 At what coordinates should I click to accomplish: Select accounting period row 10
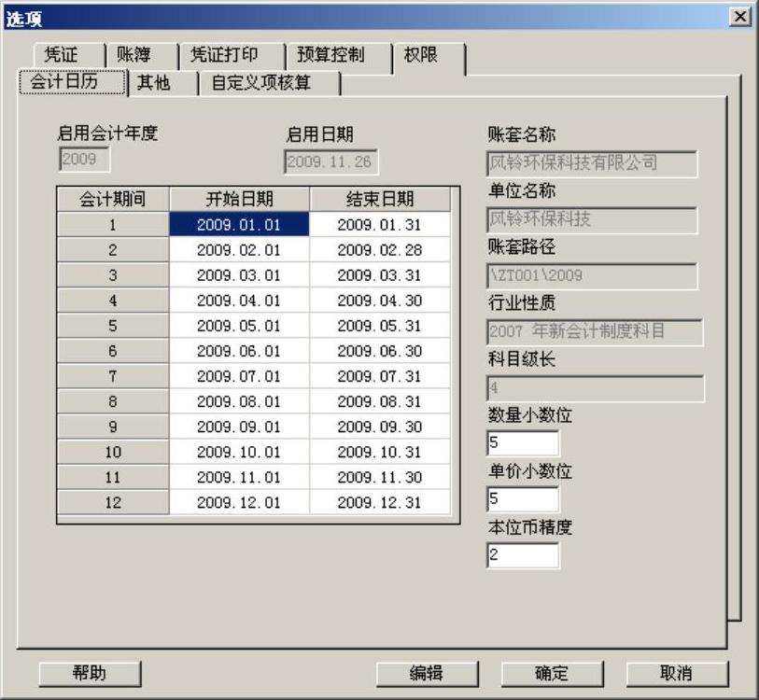113,452
